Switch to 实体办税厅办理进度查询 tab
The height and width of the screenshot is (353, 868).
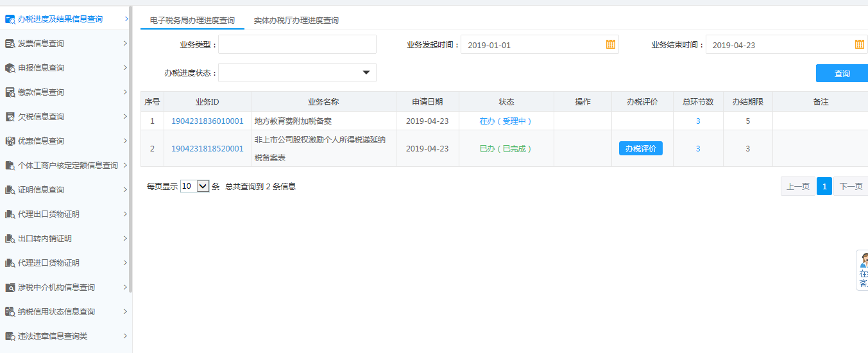pos(296,21)
